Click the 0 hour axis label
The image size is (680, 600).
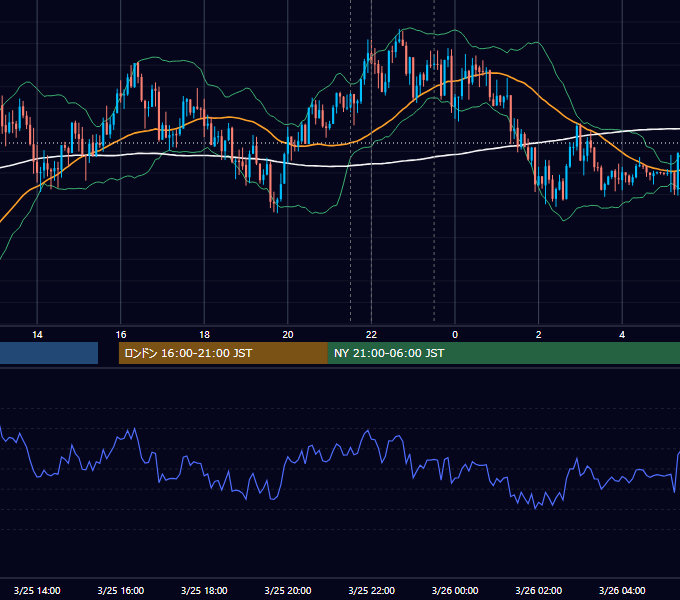click(x=455, y=335)
